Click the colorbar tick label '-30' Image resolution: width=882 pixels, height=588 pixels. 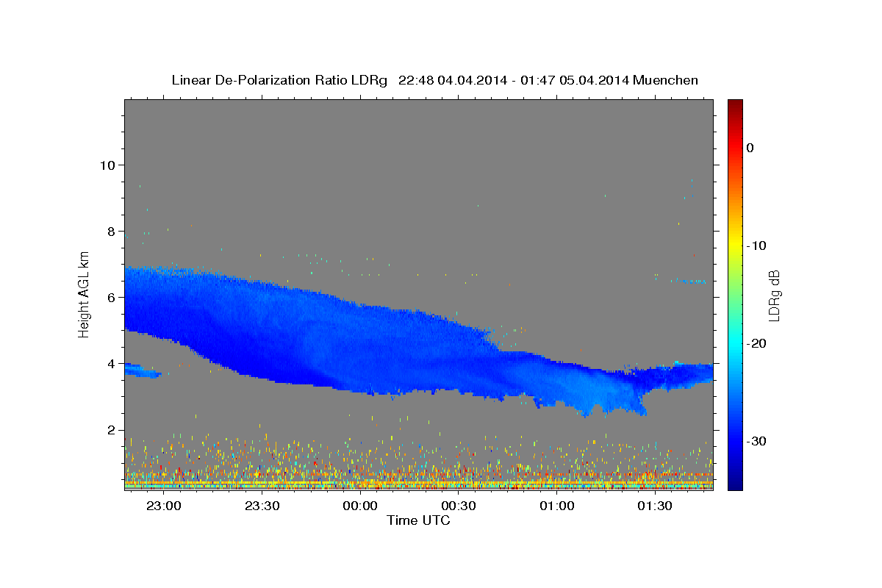757,441
